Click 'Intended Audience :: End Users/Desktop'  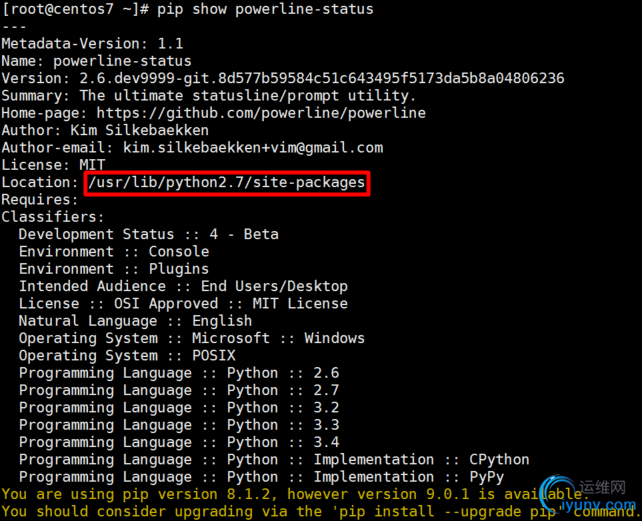point(183,286)
